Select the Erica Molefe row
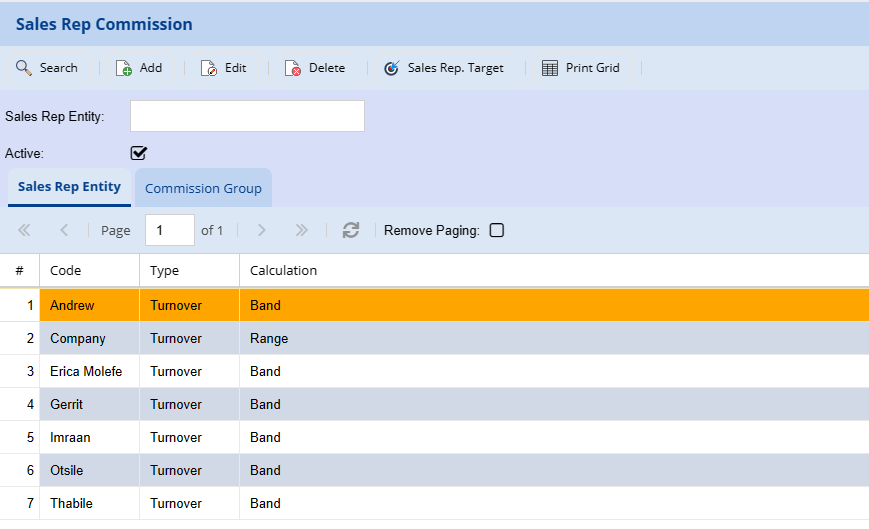The height and width of the screenshot is (529, 869). (86, 371)
